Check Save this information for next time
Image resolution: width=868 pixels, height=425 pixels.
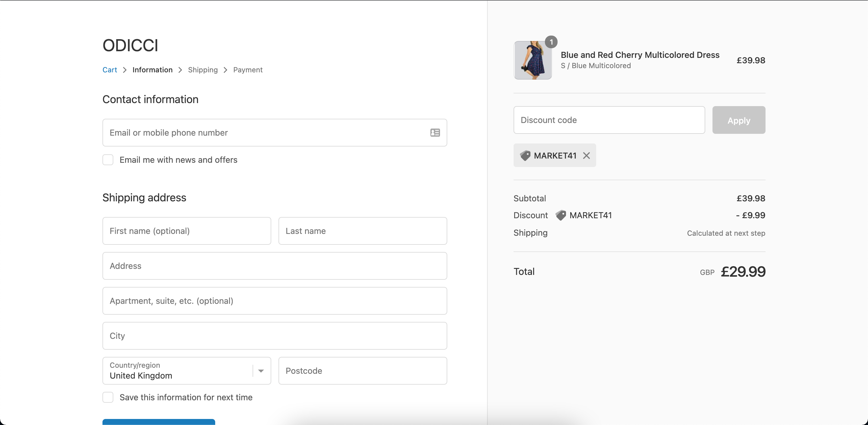click(x=108, y=397)
